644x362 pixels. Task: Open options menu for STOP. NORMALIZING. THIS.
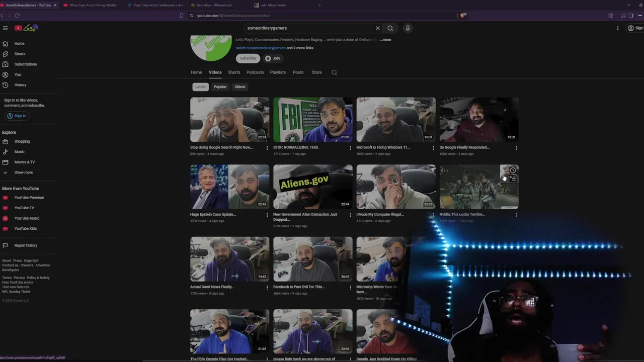(x=350, y=148)
